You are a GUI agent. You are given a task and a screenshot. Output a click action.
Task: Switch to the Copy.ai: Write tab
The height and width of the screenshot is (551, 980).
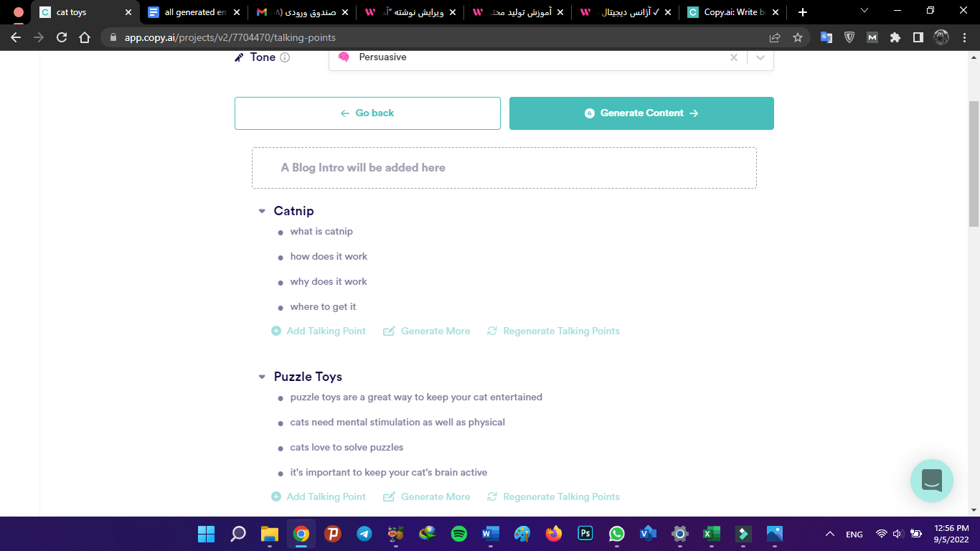coord(732,12)
